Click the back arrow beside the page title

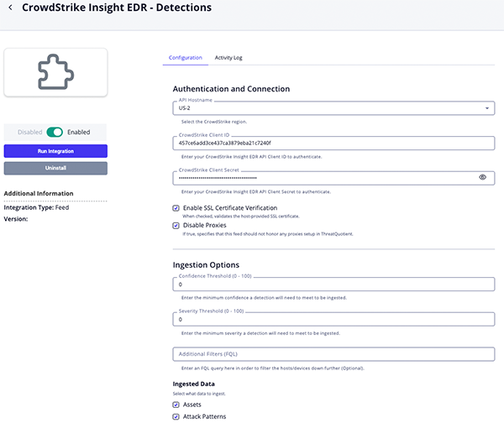click(x=10, y=8)
